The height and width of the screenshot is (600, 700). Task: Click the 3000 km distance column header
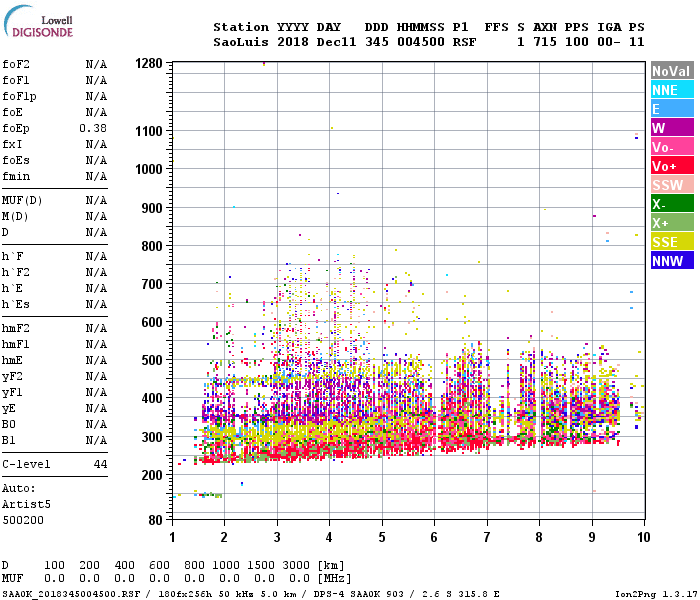pyautogui.click(x=296, y=565)
